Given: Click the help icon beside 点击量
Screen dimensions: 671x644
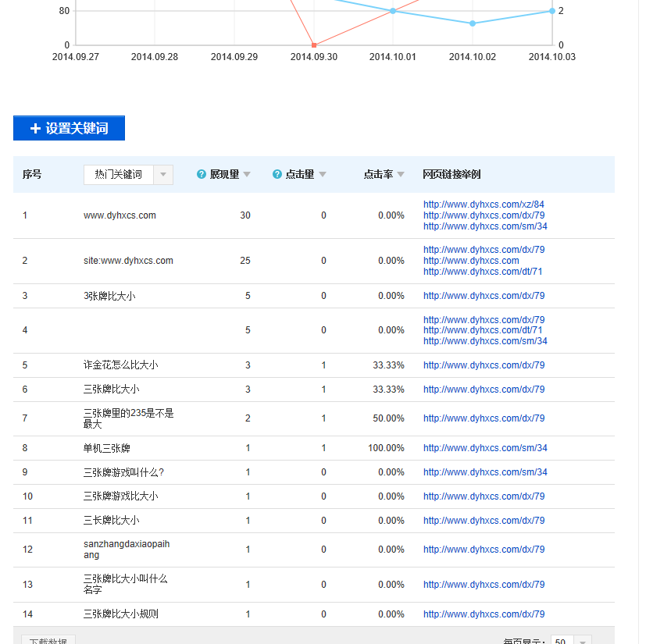Looking at the screenshot, I should tap(277, 174).
